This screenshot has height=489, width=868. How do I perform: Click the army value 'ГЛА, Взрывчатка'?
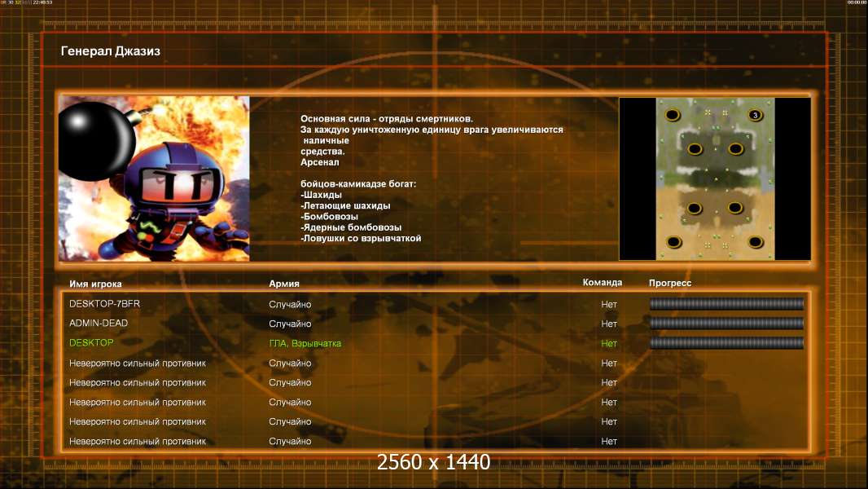pyautogui.click(x=305, y=343)
